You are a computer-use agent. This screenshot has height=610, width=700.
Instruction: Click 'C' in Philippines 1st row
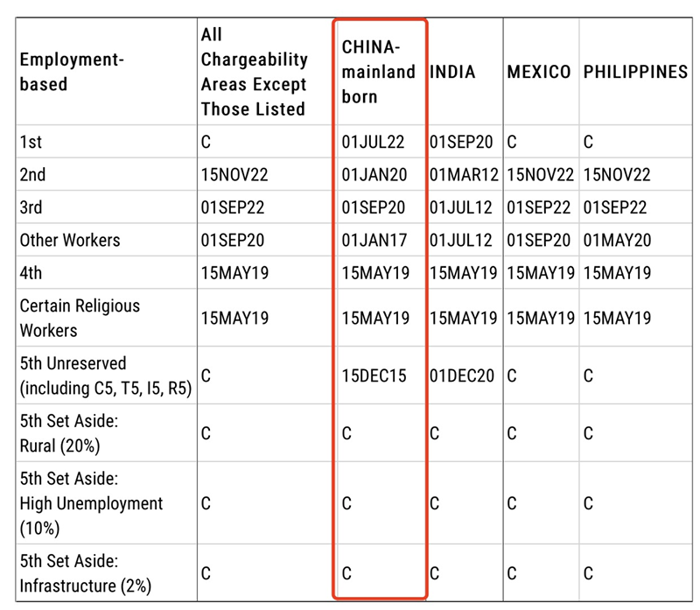click(x=588, y=142)
